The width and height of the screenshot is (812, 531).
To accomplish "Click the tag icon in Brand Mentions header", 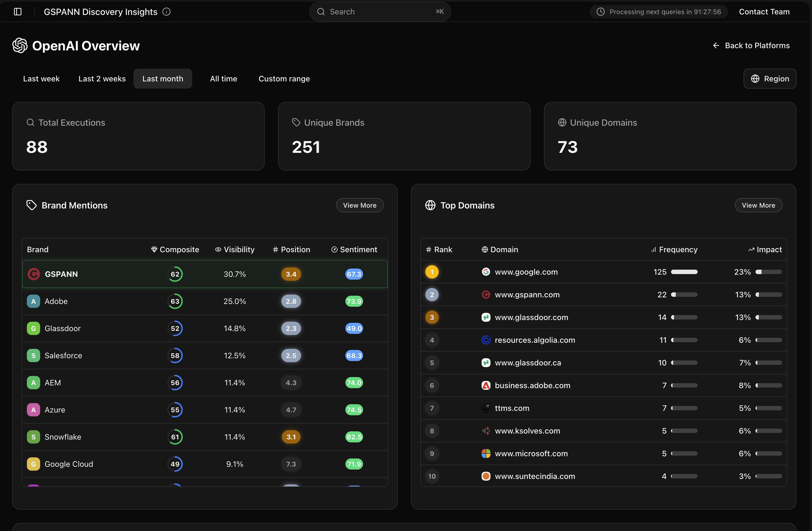I will 31,205.
